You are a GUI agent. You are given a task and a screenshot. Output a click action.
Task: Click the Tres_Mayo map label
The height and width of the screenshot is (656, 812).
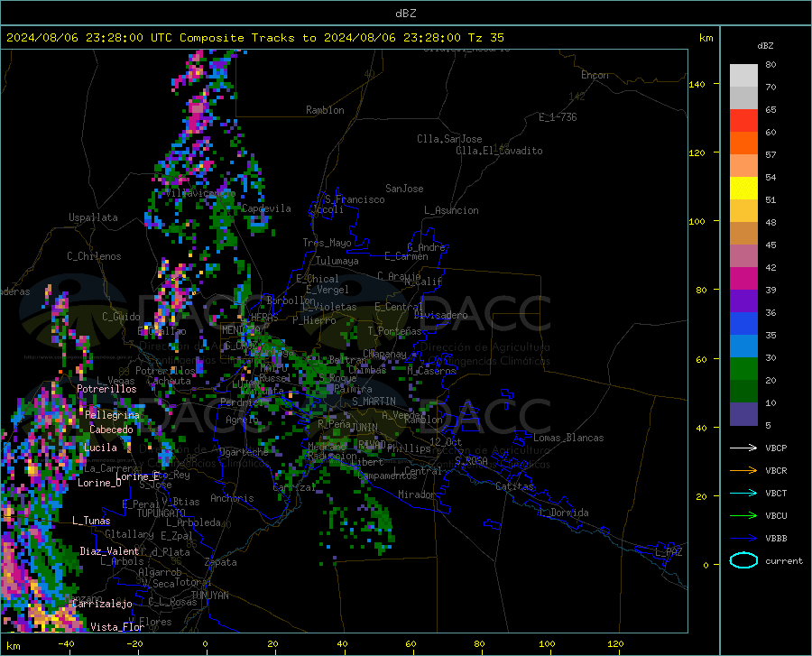point(327,243)
